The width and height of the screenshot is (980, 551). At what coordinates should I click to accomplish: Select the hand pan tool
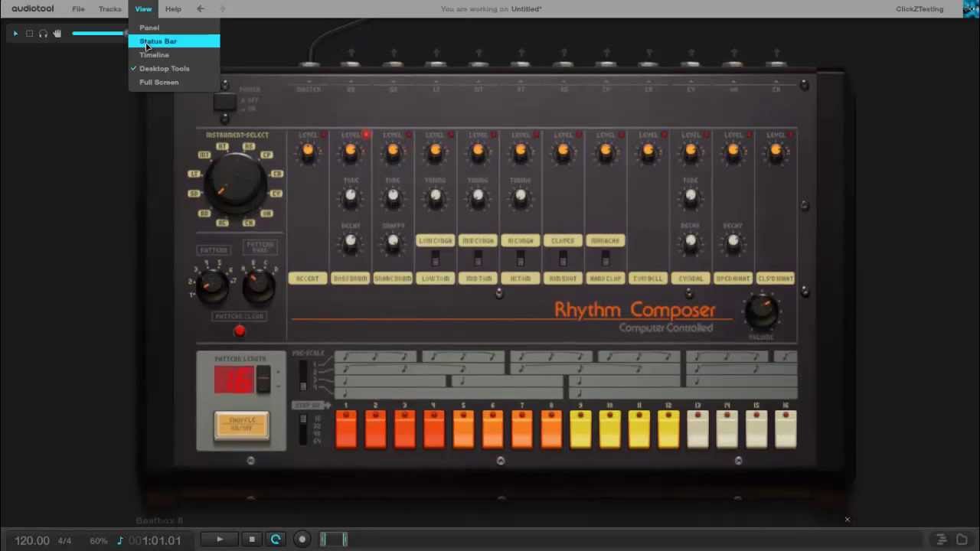[57, 34]
